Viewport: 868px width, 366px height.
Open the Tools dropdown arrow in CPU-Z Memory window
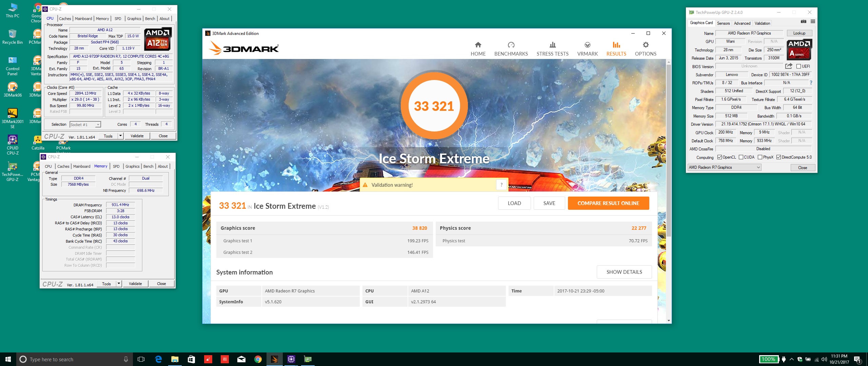coord(119,284)
